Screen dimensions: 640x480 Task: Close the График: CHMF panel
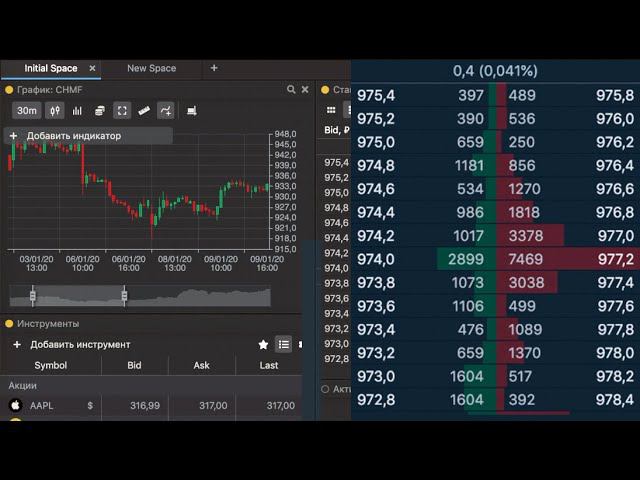305,89
